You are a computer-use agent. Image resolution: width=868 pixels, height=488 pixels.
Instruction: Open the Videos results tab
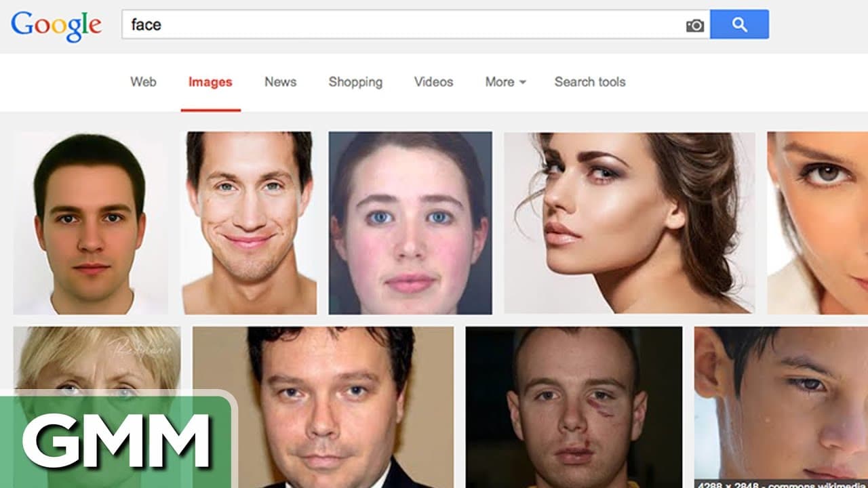click(433, 82)
